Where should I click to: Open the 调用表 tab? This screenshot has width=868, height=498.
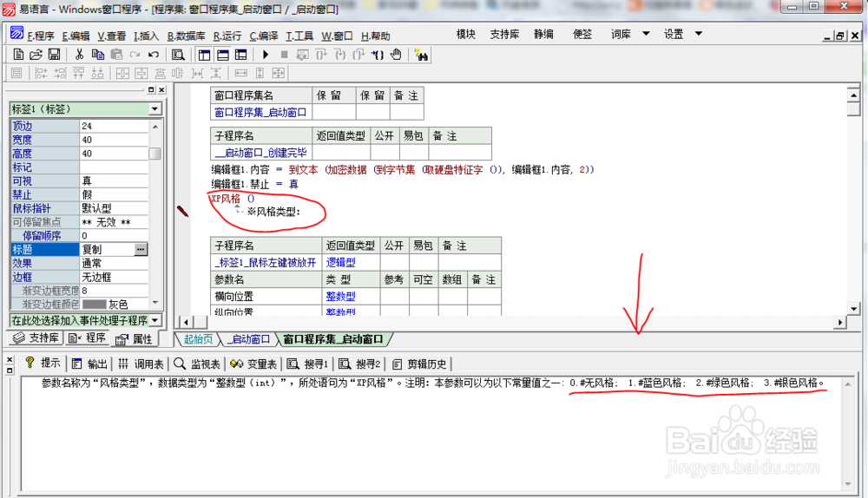point(141,364)
